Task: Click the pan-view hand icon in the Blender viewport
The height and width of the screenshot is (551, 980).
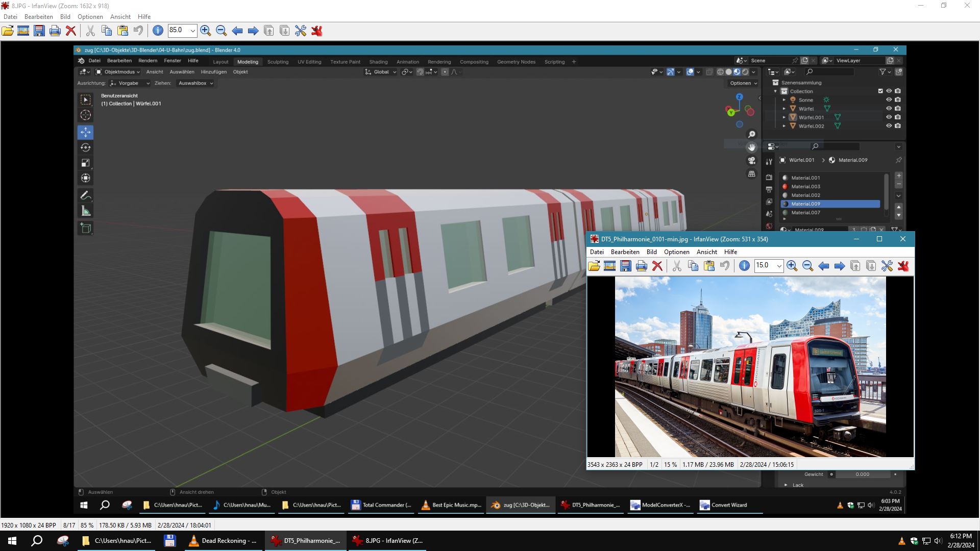Action: tap(752, 147)
